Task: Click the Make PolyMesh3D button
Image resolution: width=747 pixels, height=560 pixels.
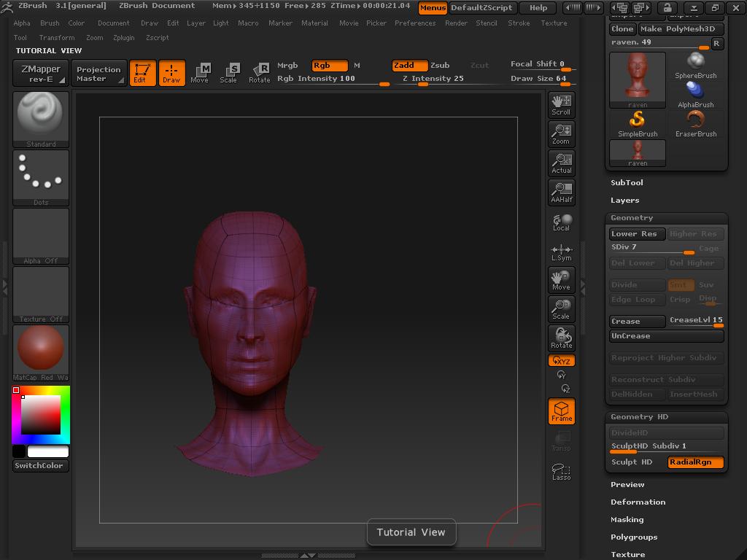Action: pos(681,29)
